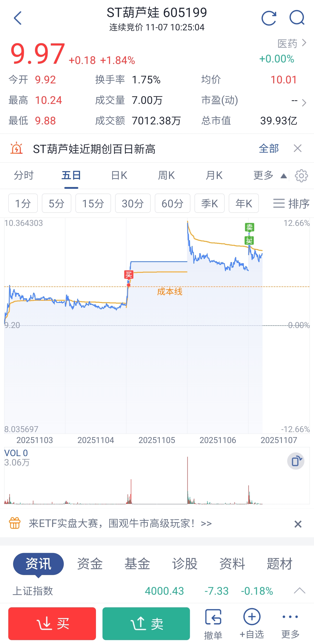Dismiss the 百日新高 alert banner
Viewport: 314px width, 644px height.
pyautogui.click(x=297, y=148)
